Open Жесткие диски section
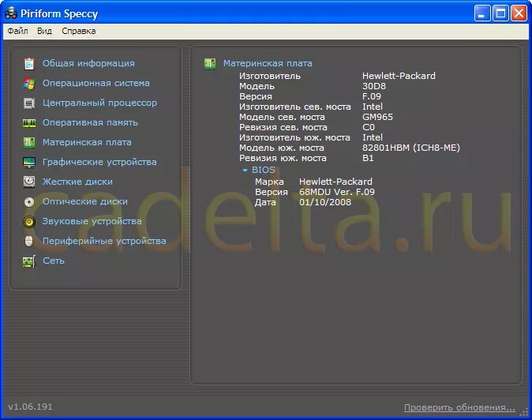The width and height of the screenshot is (532, 420). tap(77, 182)
